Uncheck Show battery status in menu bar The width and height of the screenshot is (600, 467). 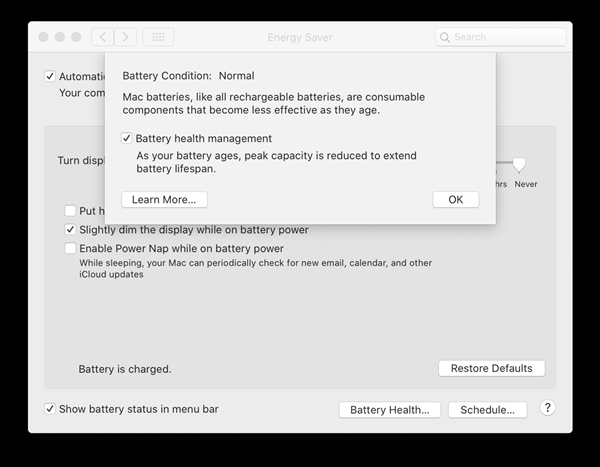tap(50, 409)
